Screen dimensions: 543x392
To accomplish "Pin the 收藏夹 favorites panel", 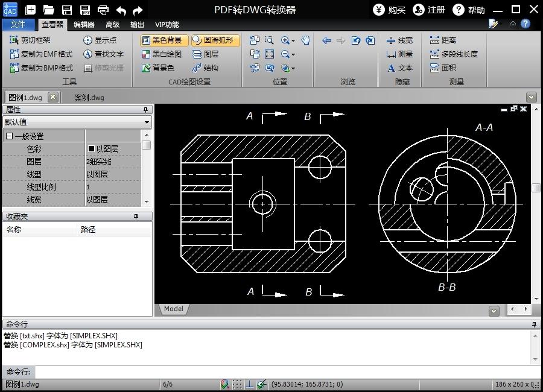I will click(136, 217).
